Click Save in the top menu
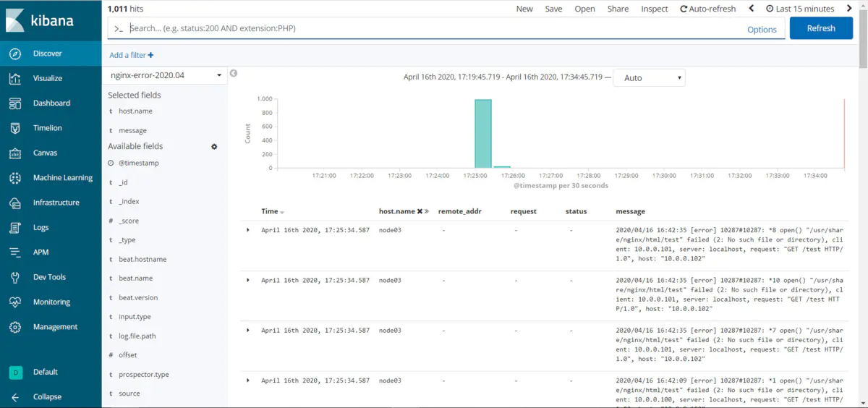The width and height of the screenshot is (868, 408). pyautogui.click(x=553, y=9)
